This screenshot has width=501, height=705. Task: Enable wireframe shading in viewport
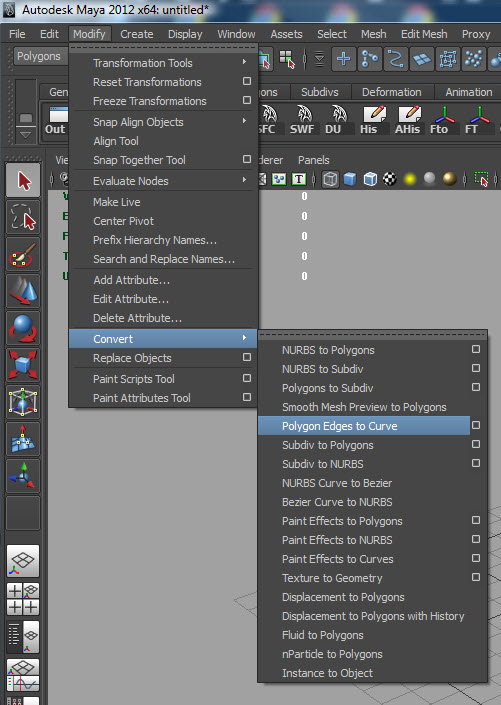click(x=330, y=179)
